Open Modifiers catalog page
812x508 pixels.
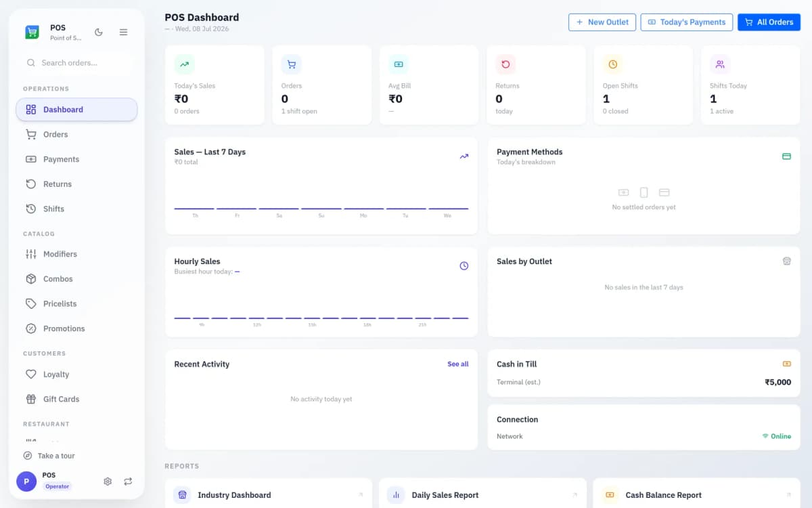(x=76, y=254)
